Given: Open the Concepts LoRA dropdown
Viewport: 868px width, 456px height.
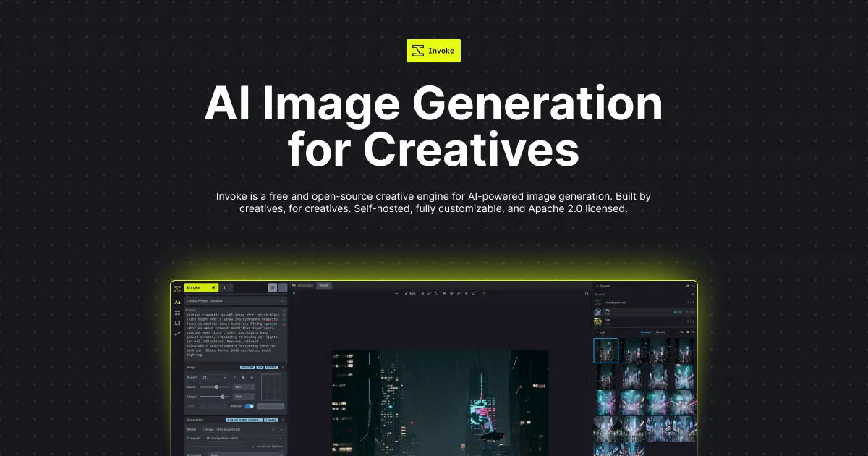Looking at the screenshot, I should (x=244, y=438).
